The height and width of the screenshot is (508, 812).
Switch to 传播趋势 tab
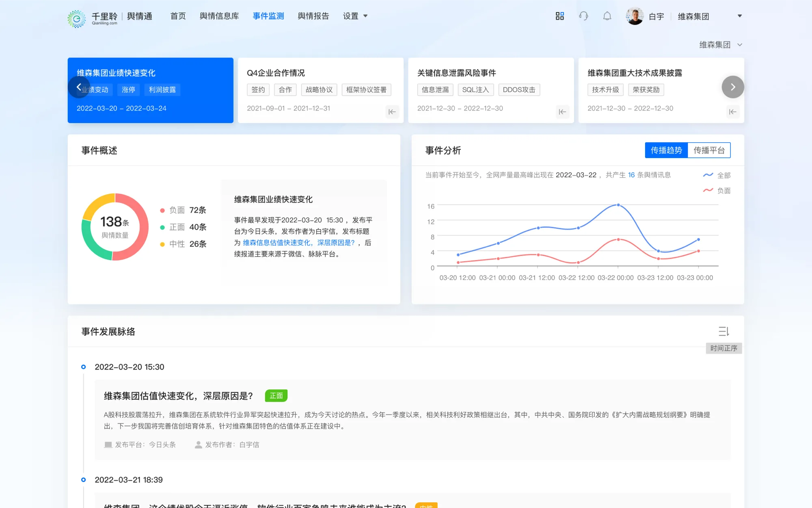click(x=666, y=150)
